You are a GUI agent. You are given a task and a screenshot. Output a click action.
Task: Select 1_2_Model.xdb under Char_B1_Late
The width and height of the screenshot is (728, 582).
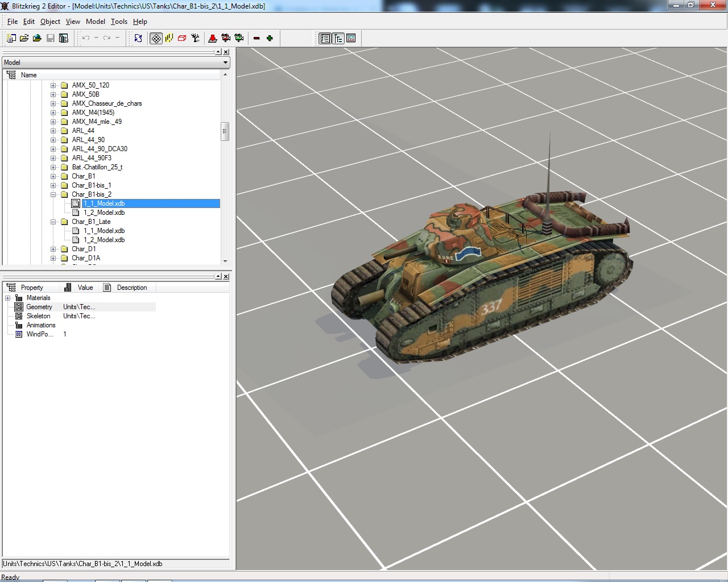pos(104,240)
